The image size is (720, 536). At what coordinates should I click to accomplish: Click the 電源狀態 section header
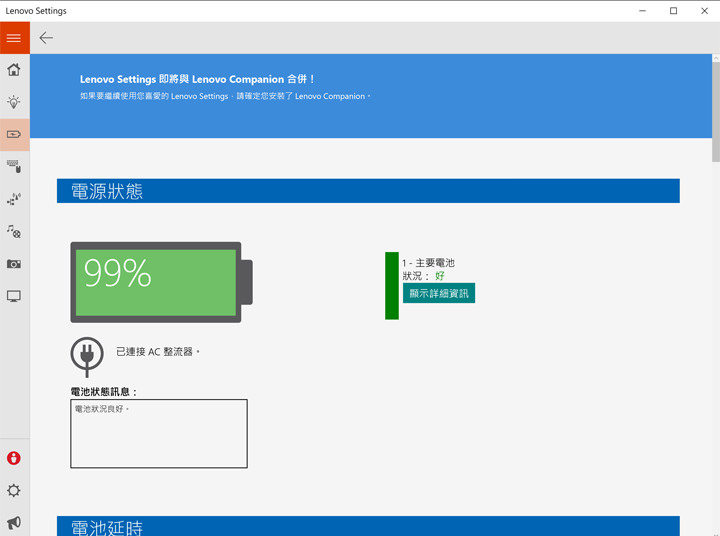(368, 191)
